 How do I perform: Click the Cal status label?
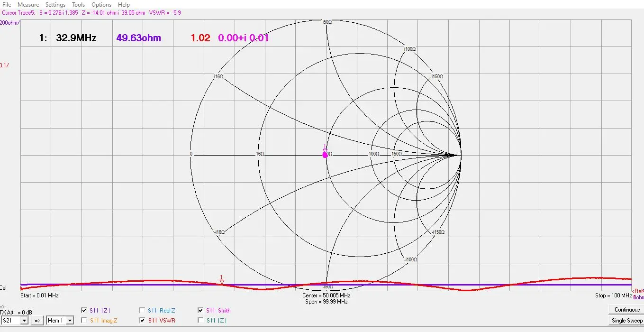(x=3, y=288)
